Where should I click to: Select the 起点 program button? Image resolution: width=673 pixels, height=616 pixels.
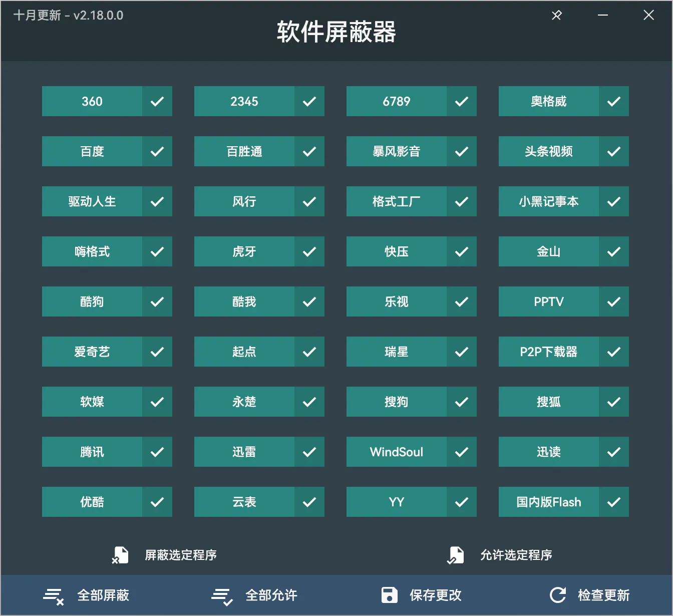(244, 352)
